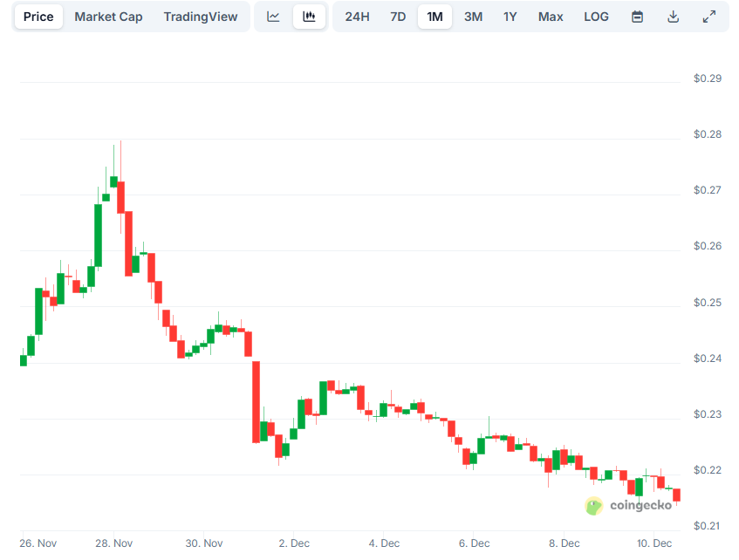739x560 pixels.
Task: Switch to line chart view icon
Action: tap(273, 17)
